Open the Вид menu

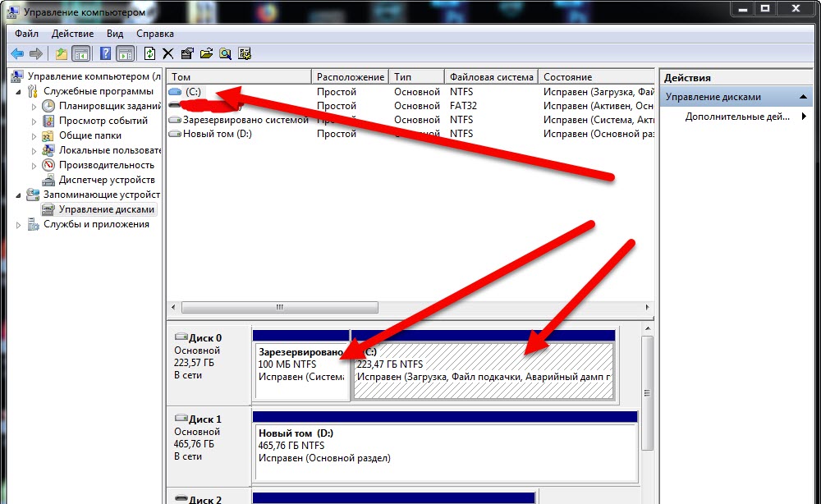[115, 34]
